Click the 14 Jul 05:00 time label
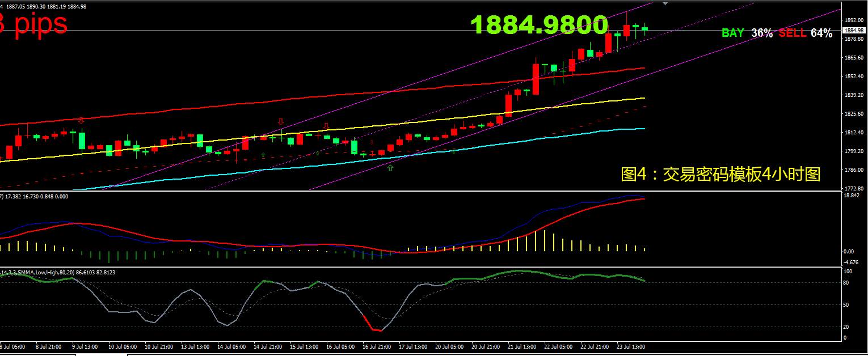868x356 pixels. click(231, 346)
